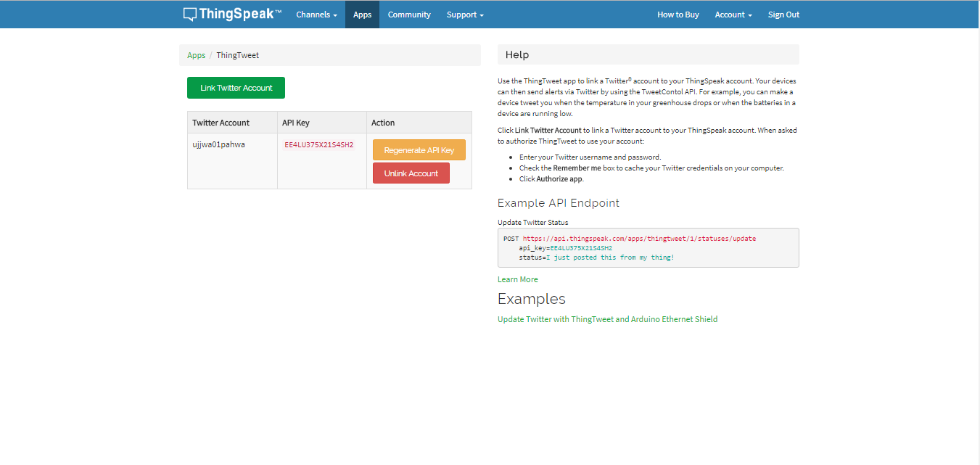Click the Update Twitter Status label

click(x=533, y=223)
